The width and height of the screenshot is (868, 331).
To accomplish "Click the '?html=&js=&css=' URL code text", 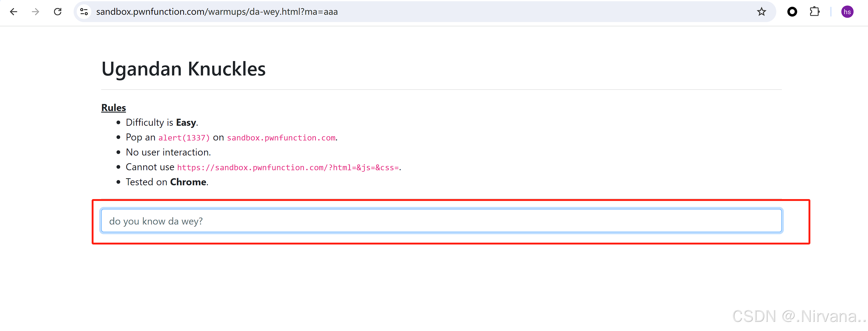I will click(x=288, y=167).
